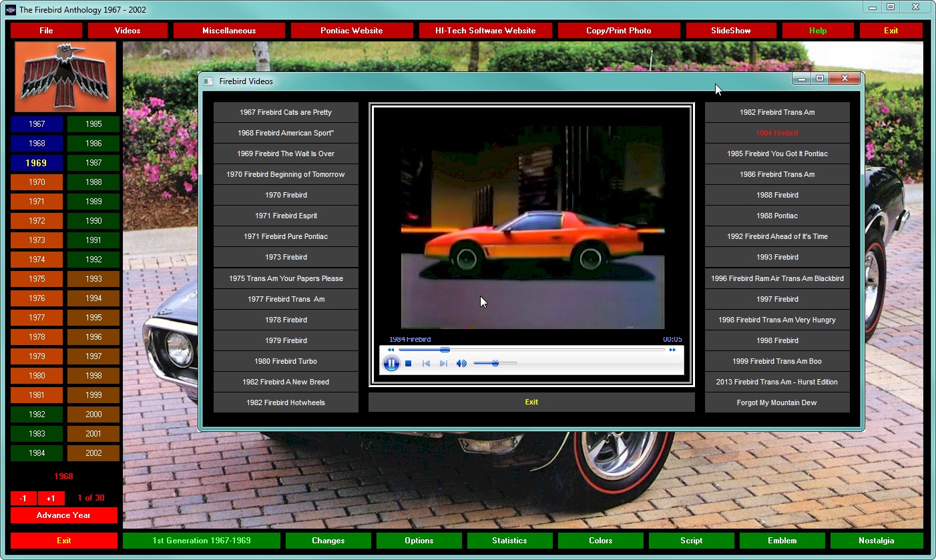Click the previous track icon in the player
Image resolution: width=936 pixels, height=560 pixels.
(426, 364)
